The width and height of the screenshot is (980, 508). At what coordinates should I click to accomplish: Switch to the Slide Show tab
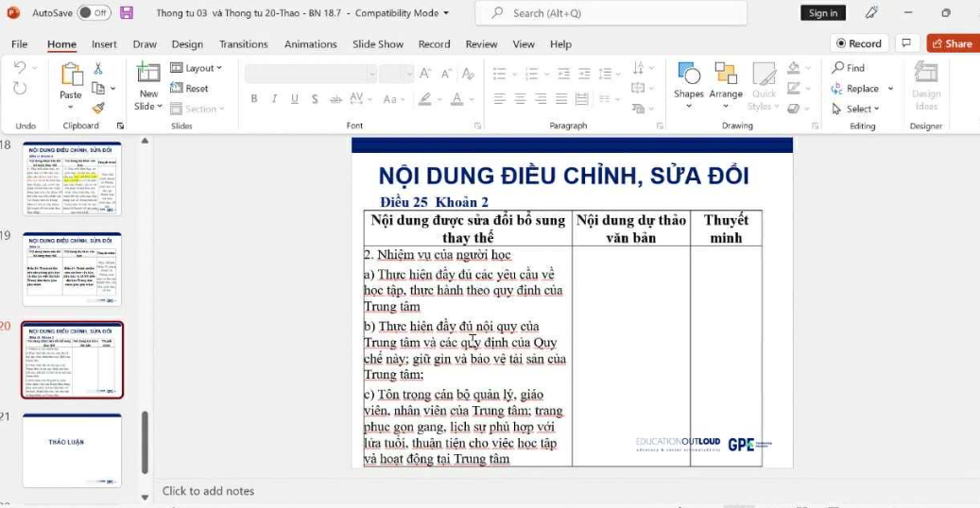pos(378,43)
